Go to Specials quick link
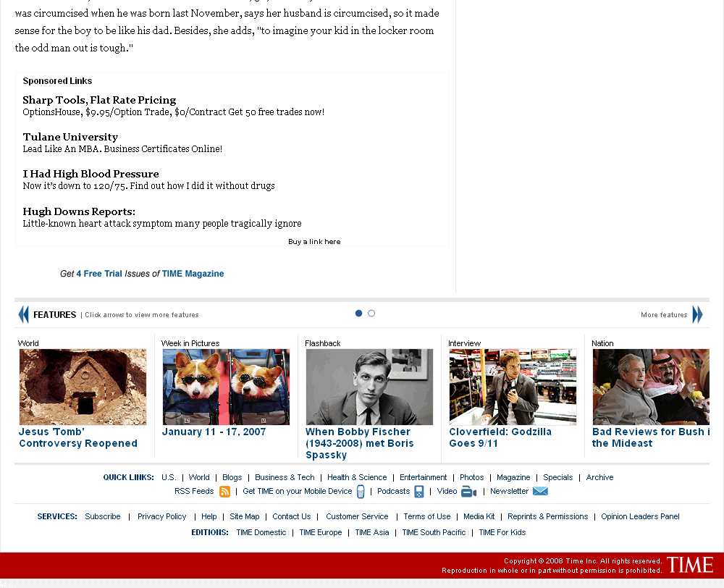Image resolution: width=724 pixels, height=588 pixels. (557, 477)
